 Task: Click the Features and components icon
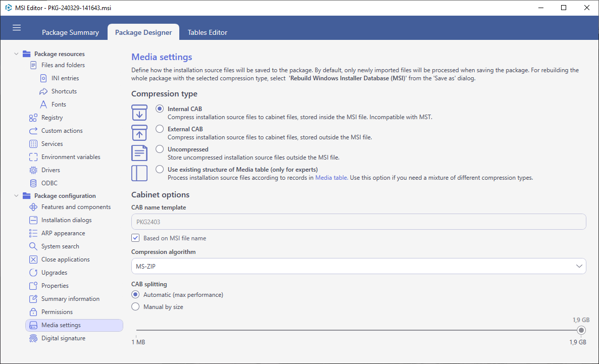33,207
